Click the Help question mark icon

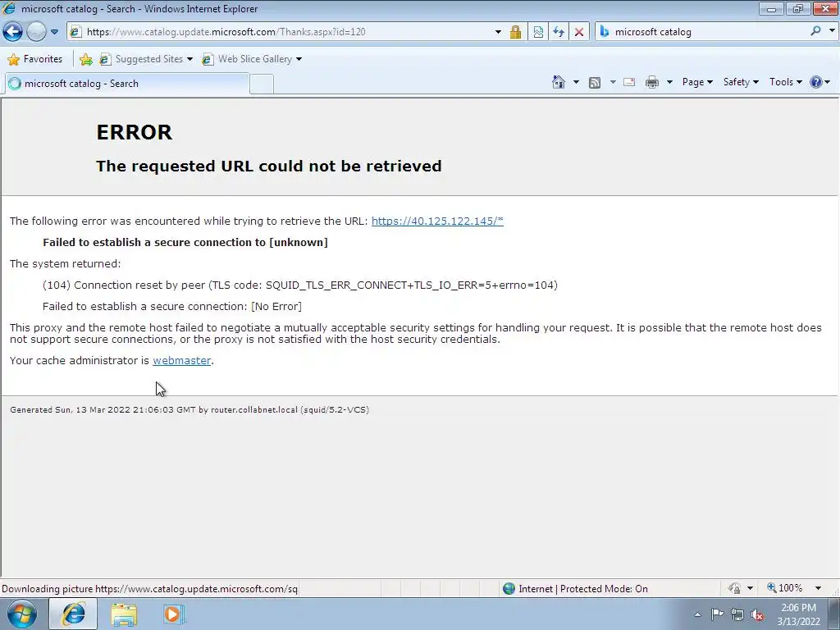(x=816, y=82)
